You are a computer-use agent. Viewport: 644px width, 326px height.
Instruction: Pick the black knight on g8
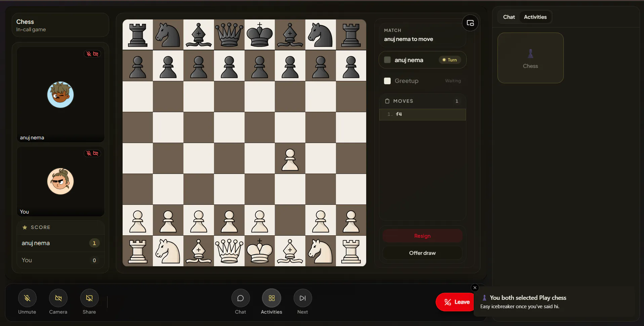[320, 35]
